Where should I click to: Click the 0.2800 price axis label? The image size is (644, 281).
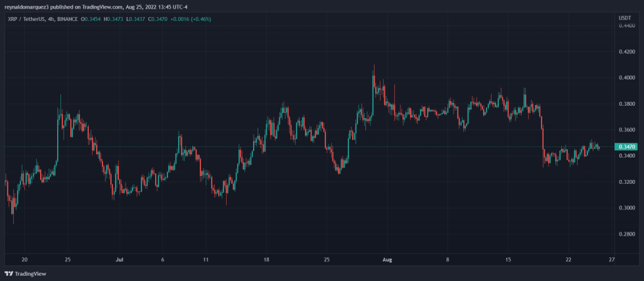tap(626, 234)
